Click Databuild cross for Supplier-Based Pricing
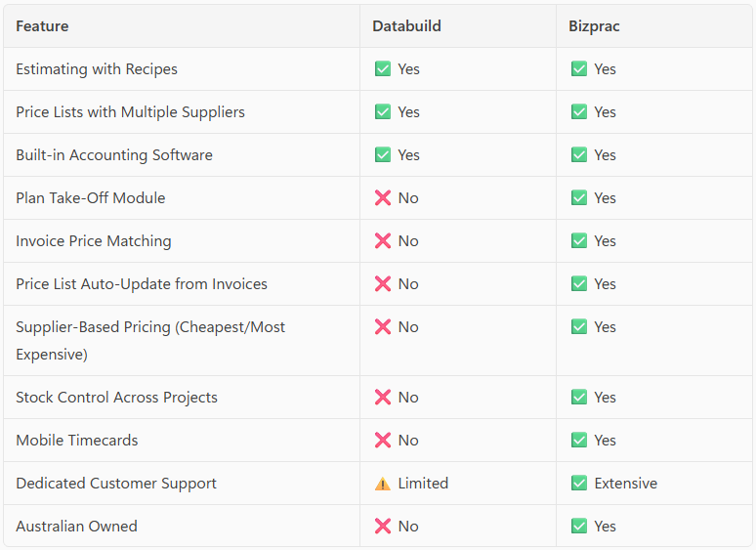756x550 pixels. click(x=383, y=327)
